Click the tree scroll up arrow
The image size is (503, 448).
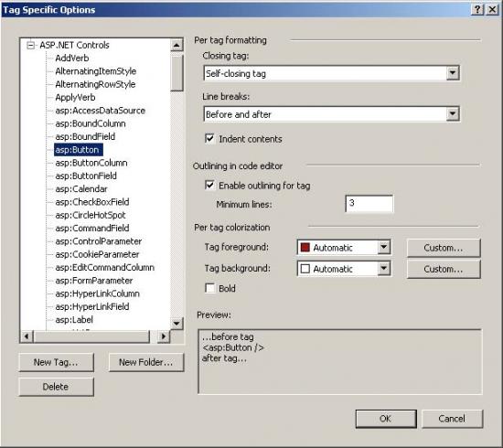(177, 45)
